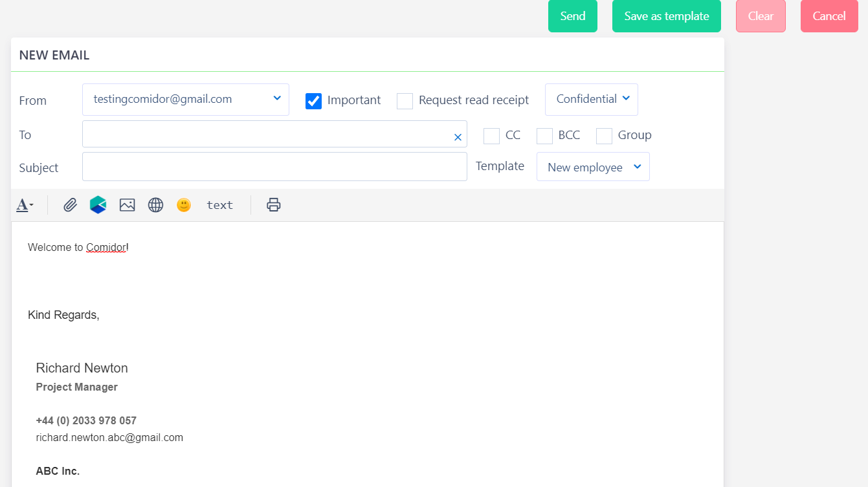Tick the CC checkbox

coord(491,136)
